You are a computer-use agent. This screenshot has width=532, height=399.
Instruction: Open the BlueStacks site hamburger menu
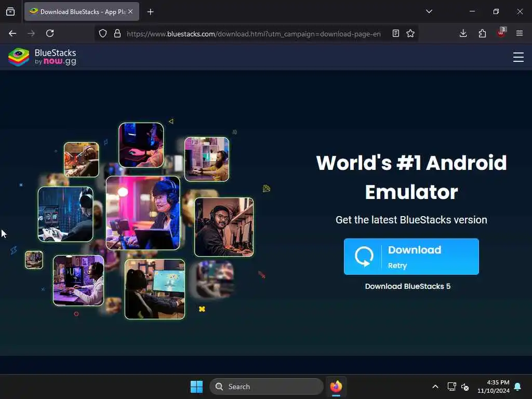pos(518,57)
